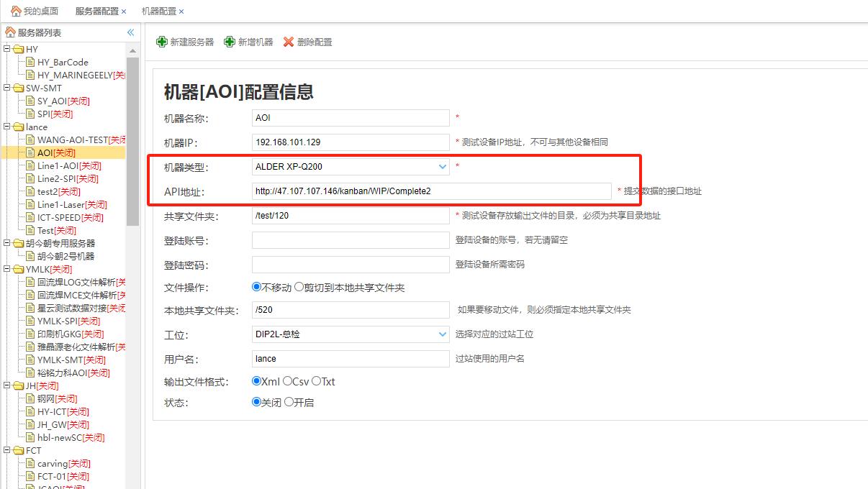This screenshot has width=868, height=489.
Task: Set status to 开启
Action: 289,402
